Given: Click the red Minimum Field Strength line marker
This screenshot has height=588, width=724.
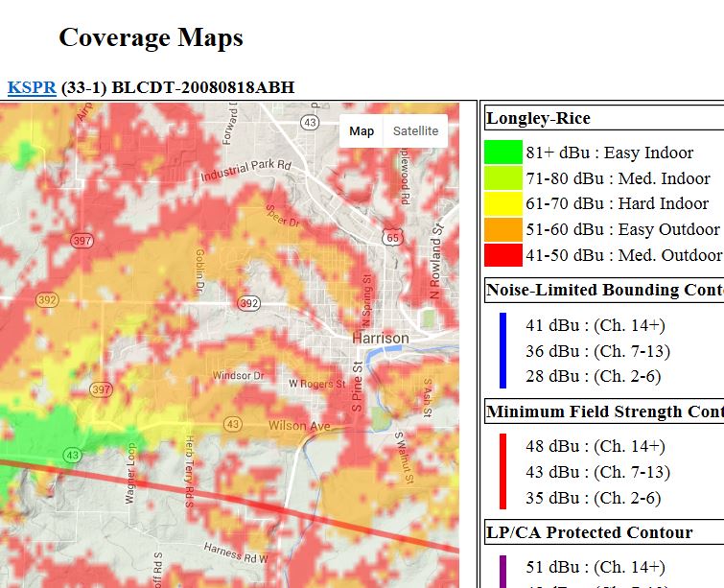Looking at the screenshot, I should click(502, 471).
